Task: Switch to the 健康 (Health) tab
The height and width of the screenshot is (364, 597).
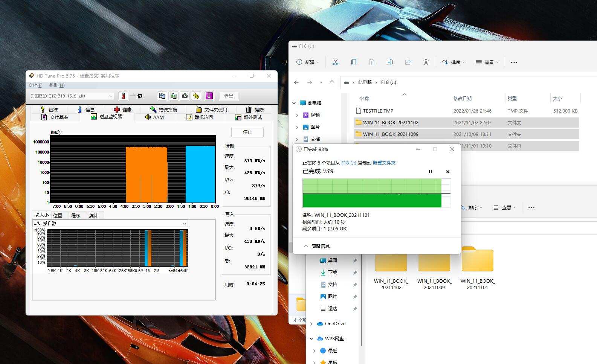Action: 123,110
